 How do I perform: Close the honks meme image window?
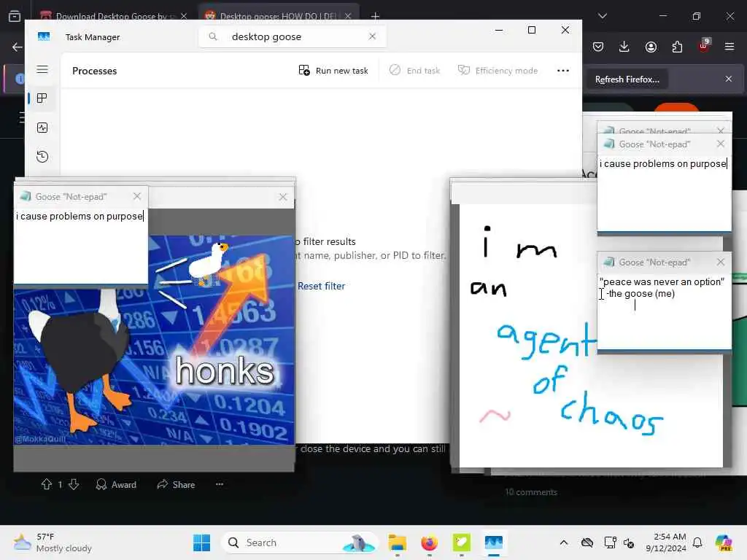pyautogui.click(x=283, y=197)
